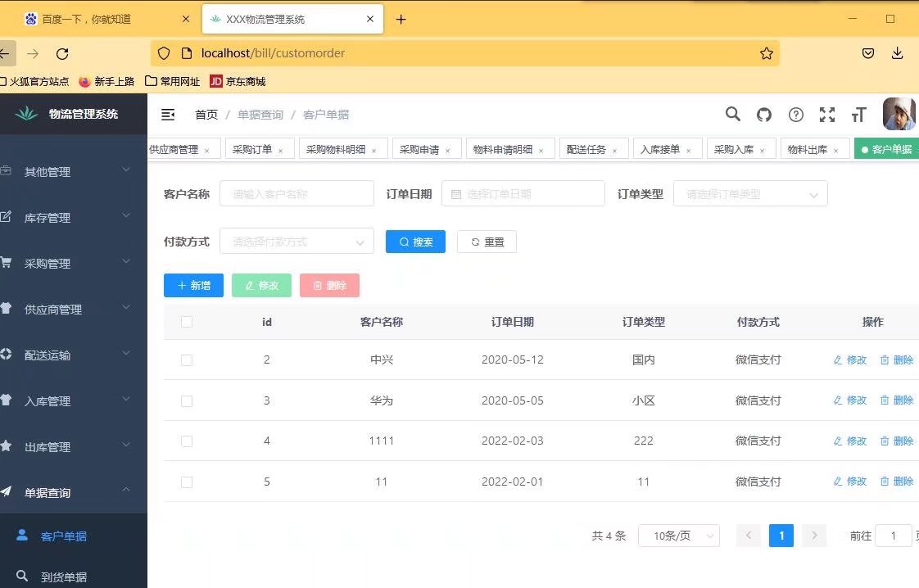Viewport: 919px width, 588px height.
Task: Open 订单类型 dropdown
Action: tap(750, 194)
